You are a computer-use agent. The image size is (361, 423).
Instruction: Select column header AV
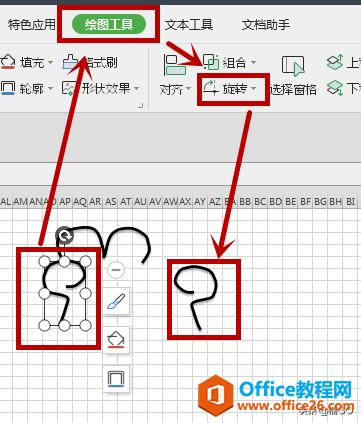[155, 202]
